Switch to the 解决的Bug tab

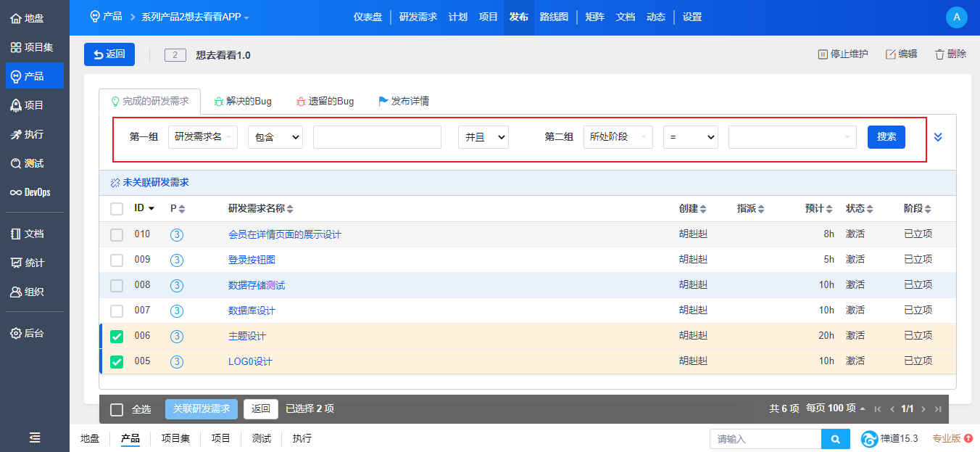click(x=242, y=102)
